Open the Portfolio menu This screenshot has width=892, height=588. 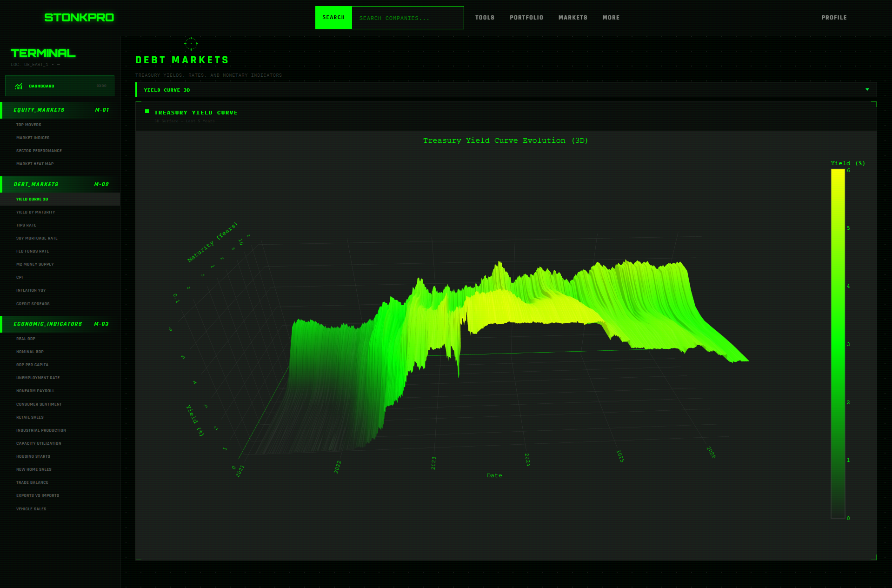(x=526, y=18)
